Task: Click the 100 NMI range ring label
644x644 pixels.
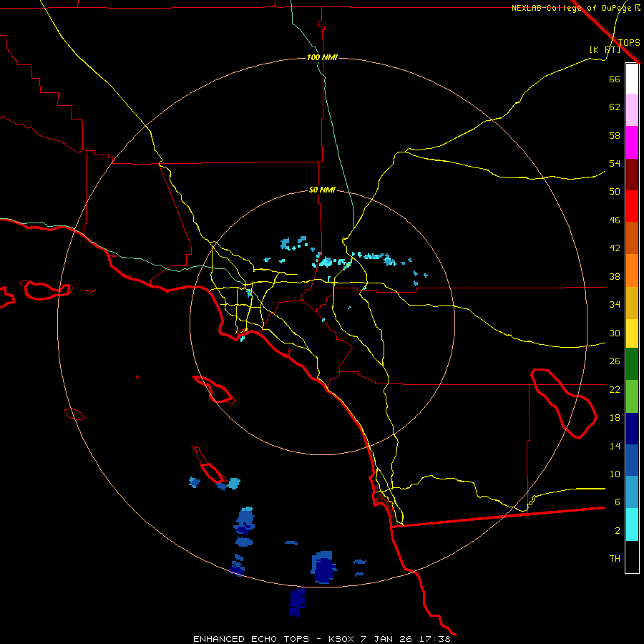Action: click(x=322, y=57)
